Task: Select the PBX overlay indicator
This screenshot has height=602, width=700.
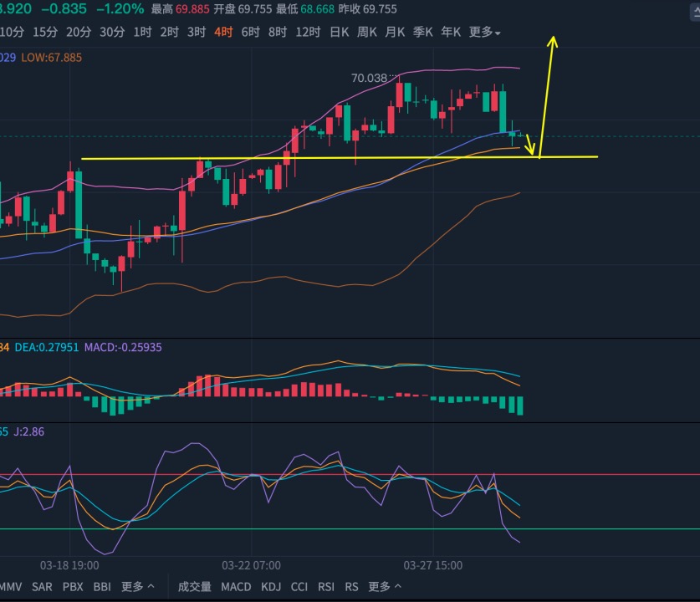Action: (73, 587)
